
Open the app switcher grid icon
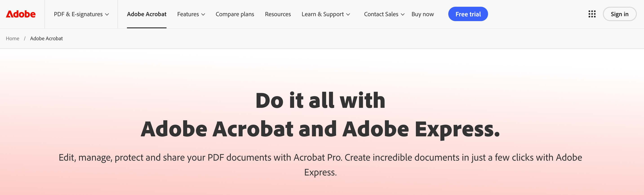click(x=592, y=14)
